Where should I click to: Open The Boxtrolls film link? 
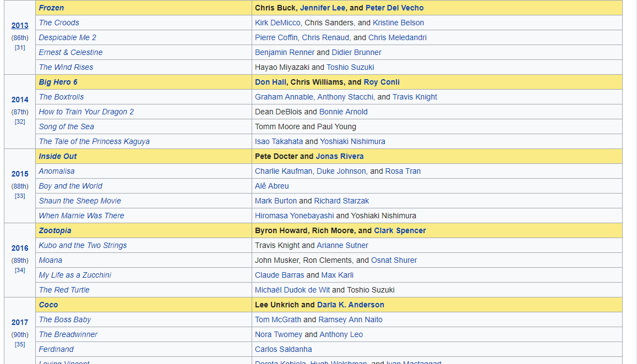click(x=61, y=97)
